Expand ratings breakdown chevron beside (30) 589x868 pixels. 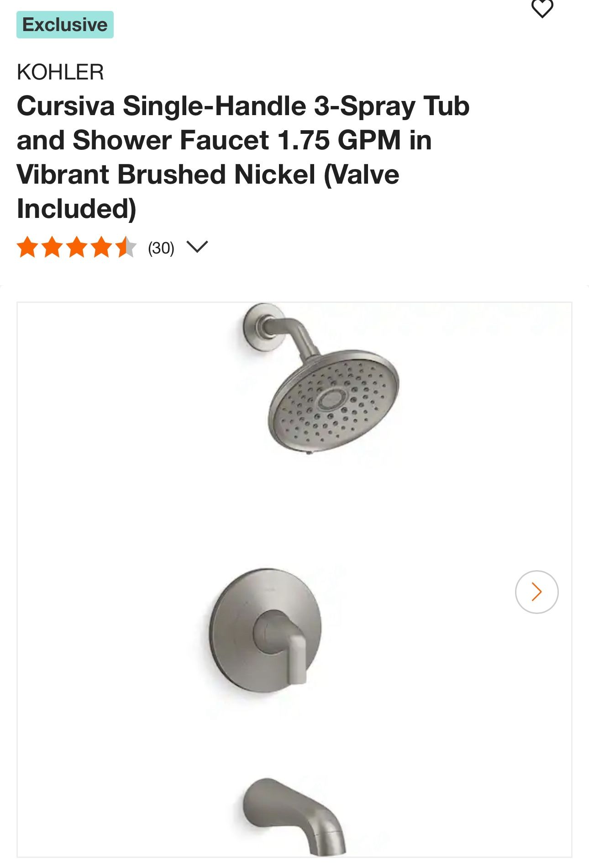click(x=197, y=247)
